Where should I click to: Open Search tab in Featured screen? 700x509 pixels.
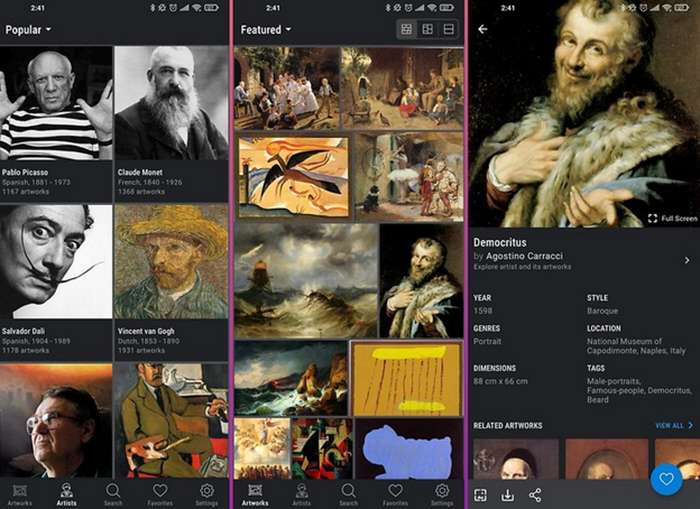348,495
